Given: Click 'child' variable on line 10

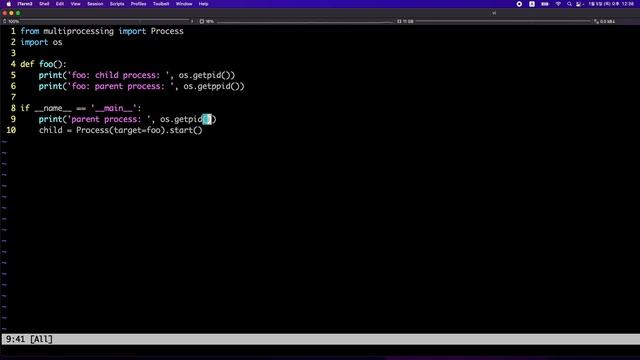Looking at the screenshot, I should [51, 131].
